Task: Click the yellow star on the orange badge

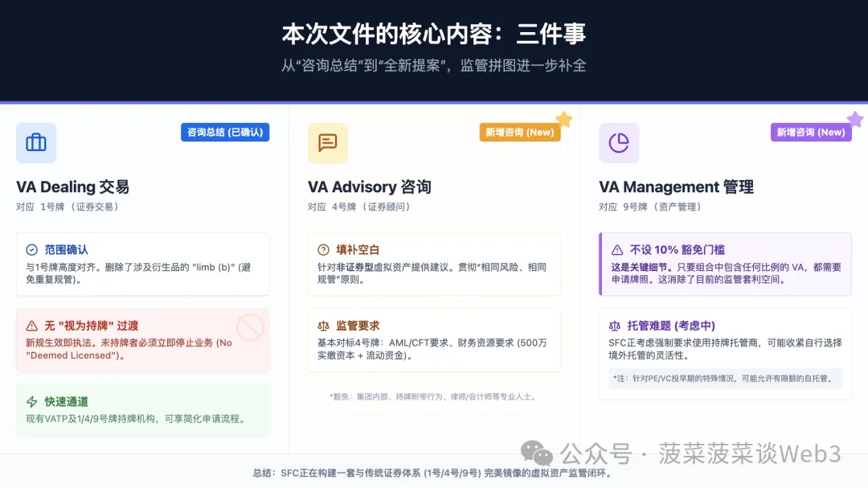Action: click(564, 120)
